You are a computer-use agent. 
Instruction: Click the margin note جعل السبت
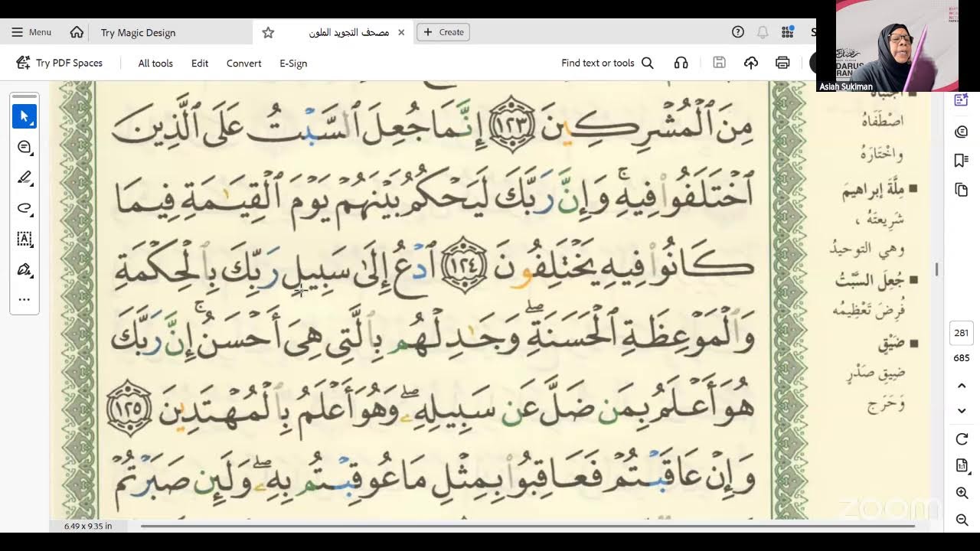(870, 281)
